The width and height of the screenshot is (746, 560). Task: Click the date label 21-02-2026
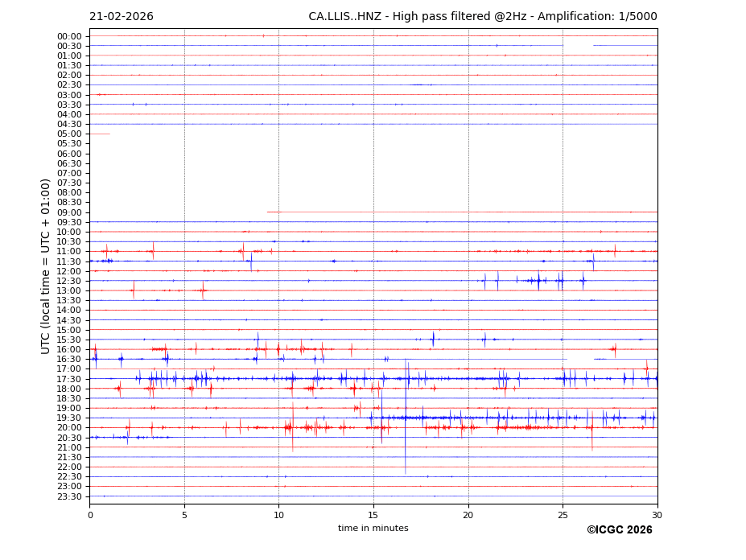point(121,17)
